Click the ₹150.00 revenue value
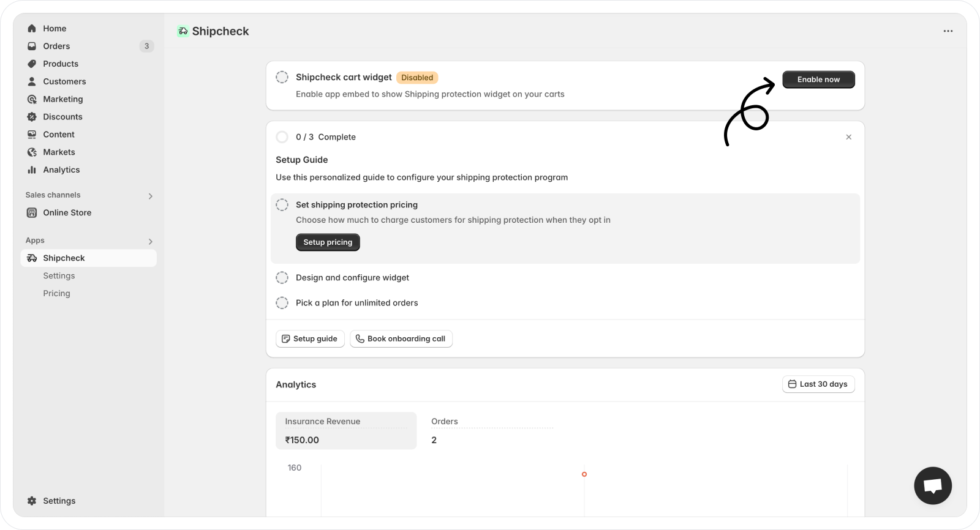The image size is (980, 530). click(x=302, y=440)
